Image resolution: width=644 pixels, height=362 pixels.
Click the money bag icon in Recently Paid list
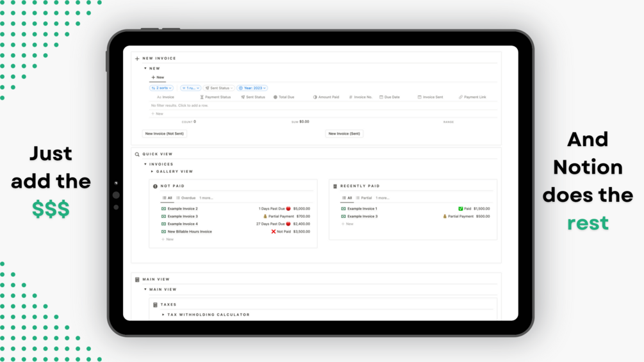tap(445, 217)
